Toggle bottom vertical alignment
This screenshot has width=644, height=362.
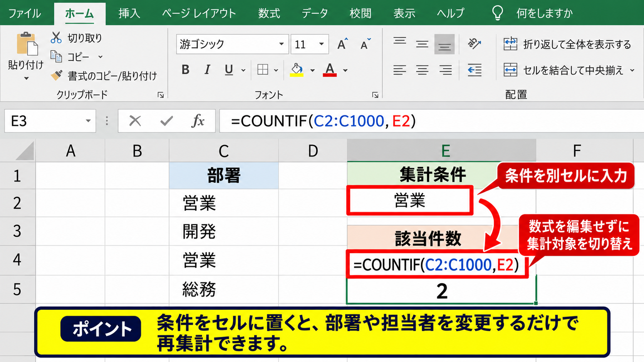[444, 44]
